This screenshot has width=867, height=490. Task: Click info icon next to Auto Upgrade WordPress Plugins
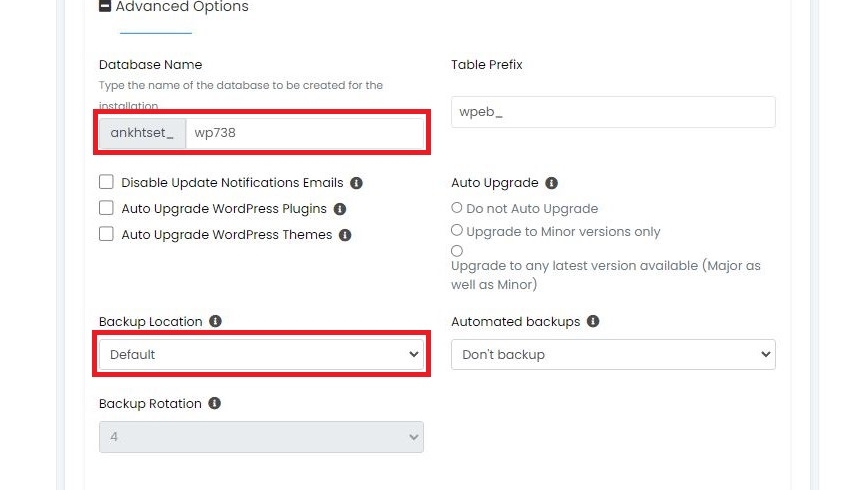point(340,209)
